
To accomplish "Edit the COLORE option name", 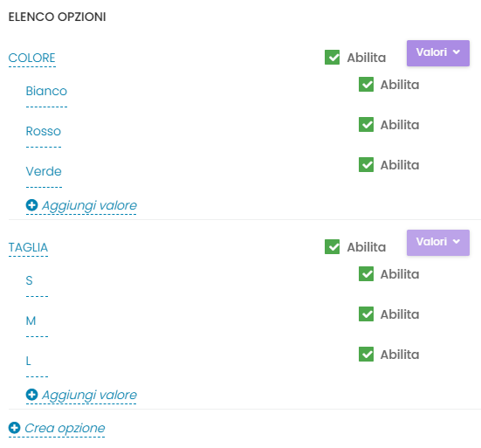I will (x=32, y=58).
